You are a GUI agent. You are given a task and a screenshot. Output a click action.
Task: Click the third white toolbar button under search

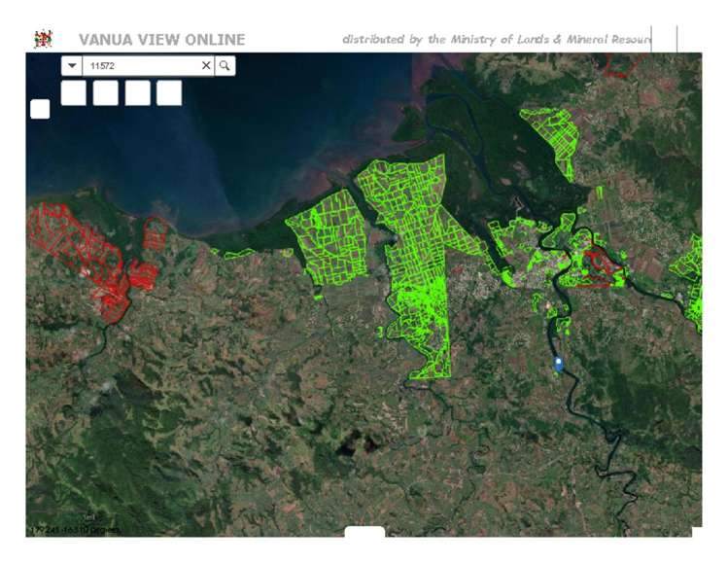click(138, 93)
